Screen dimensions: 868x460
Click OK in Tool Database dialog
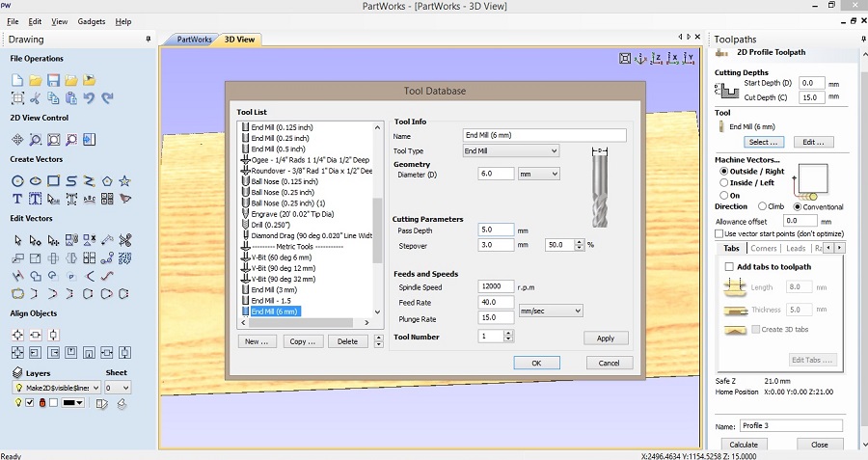pos(536,364)
